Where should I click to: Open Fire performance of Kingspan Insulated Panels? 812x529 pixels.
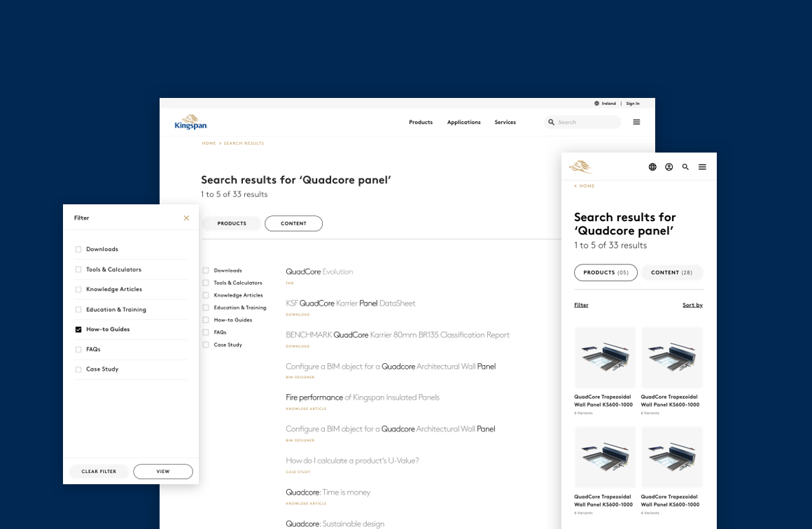[x=363, y=397]
